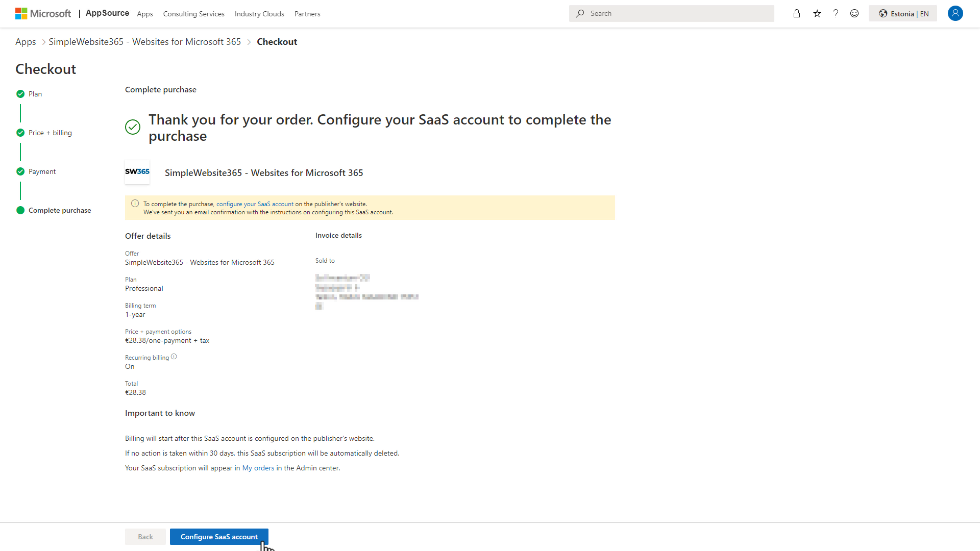Select the Consulting Services menu item
This screenshot has height=551, width=980.
tap(194, 13)
